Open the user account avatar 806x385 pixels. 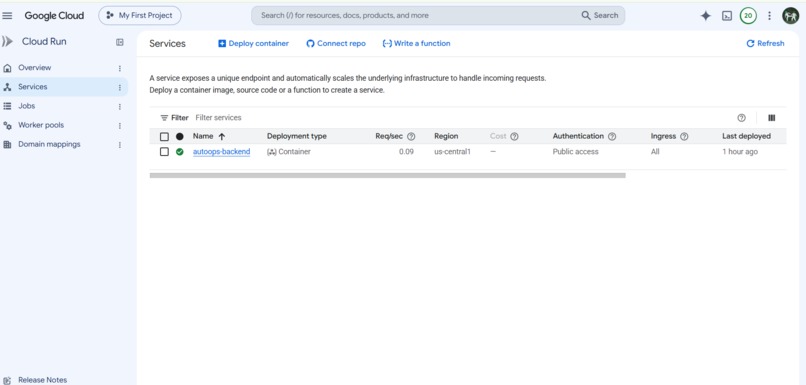point(791,16)
